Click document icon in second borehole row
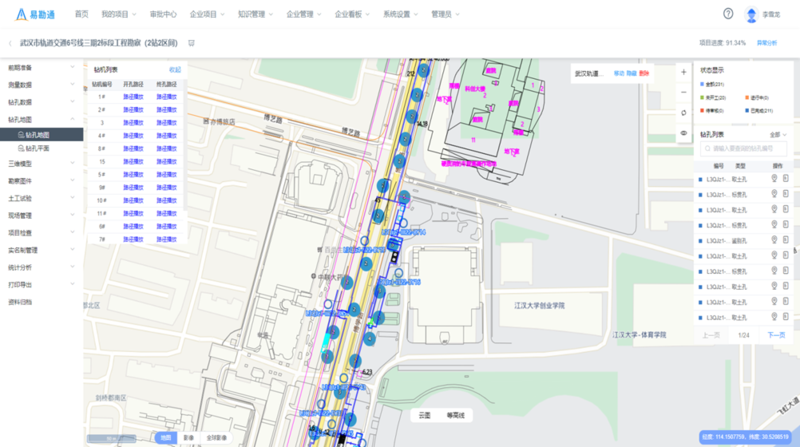The image size is (800, 447). (x=786, y=194)
